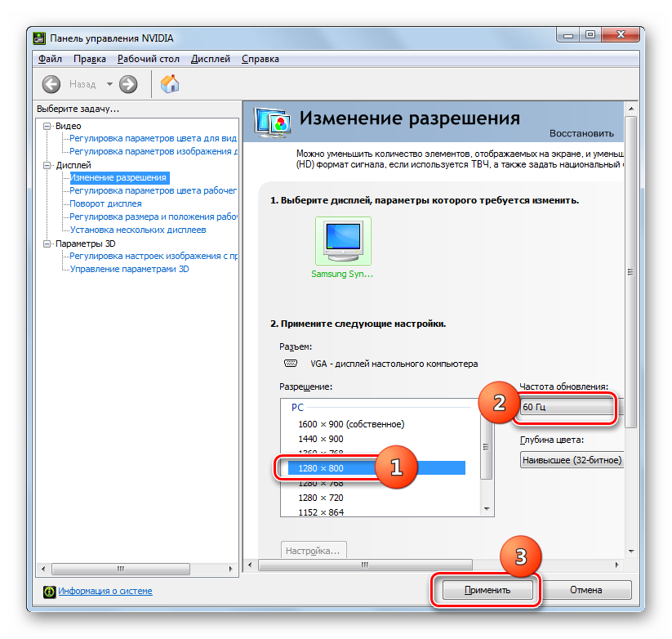The width and height of the screenshot is (672, 639).
Task: Click the Отмена button
Action: (586, 589)
